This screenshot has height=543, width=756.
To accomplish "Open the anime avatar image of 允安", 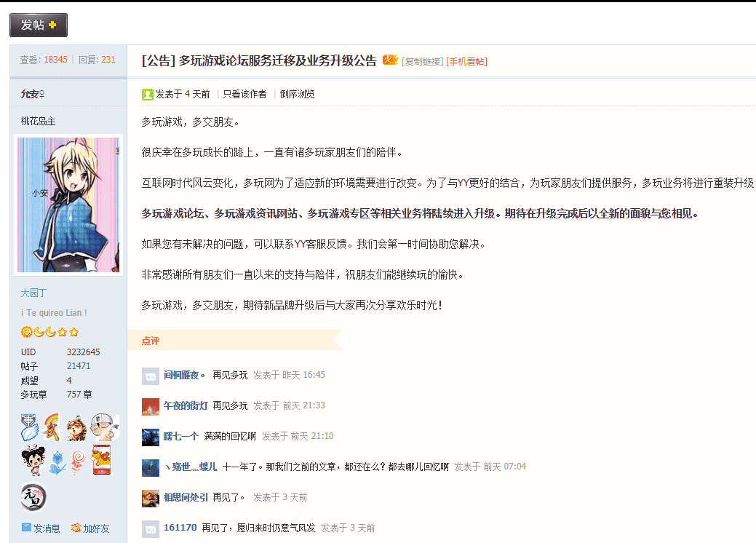I will point(68,205).
